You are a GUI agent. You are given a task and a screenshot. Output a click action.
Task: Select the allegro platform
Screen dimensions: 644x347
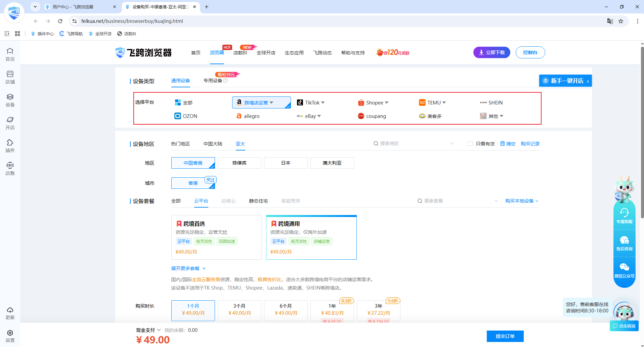point(248,116)
